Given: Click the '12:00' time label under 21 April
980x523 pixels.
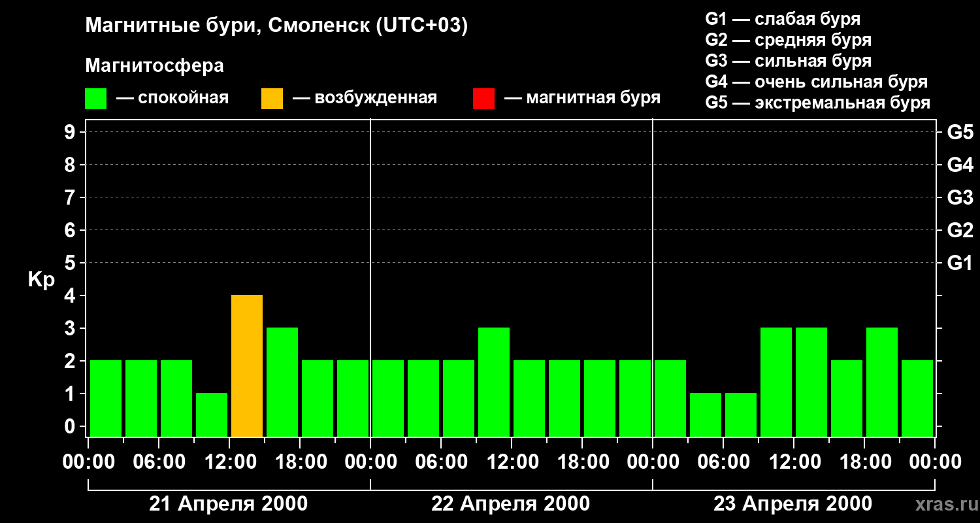Looking at the screenshot, I should click(x=229, y=462).
